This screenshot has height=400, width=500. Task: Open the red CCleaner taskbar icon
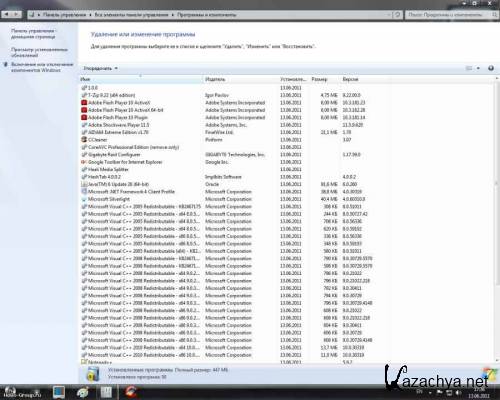131,392
